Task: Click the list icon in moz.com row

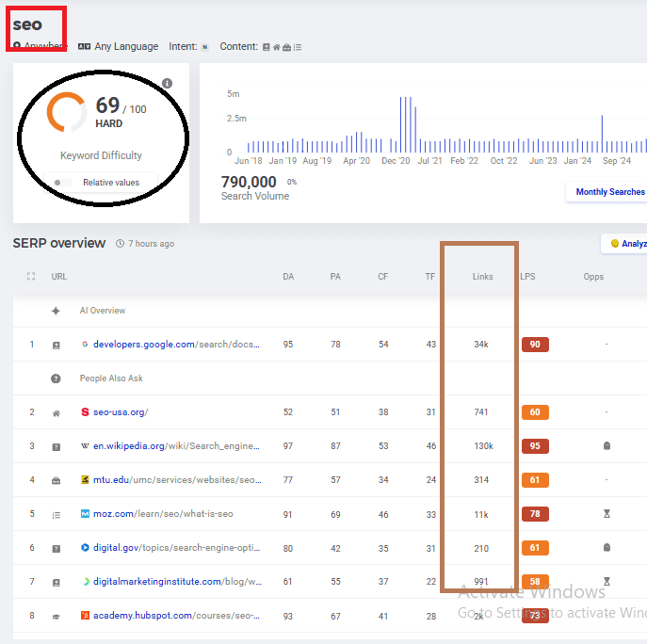Action: (x=56, y=514)
